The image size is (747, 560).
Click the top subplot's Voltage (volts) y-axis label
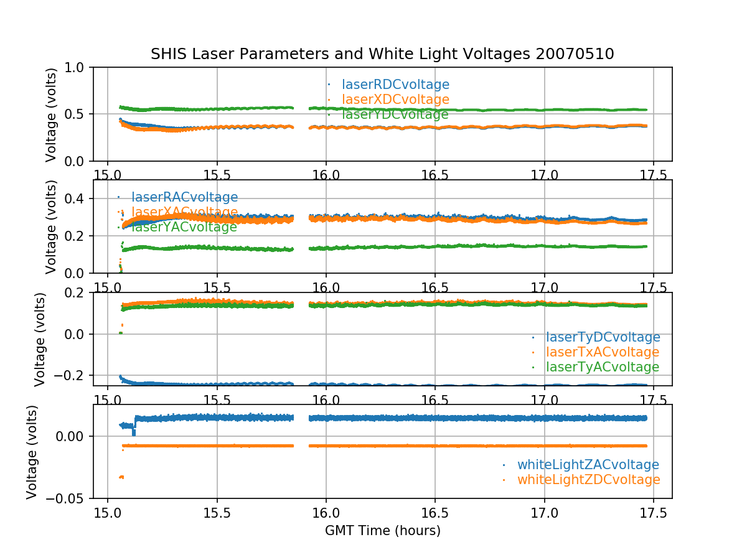pyautogui.click(x=51, y=114)
